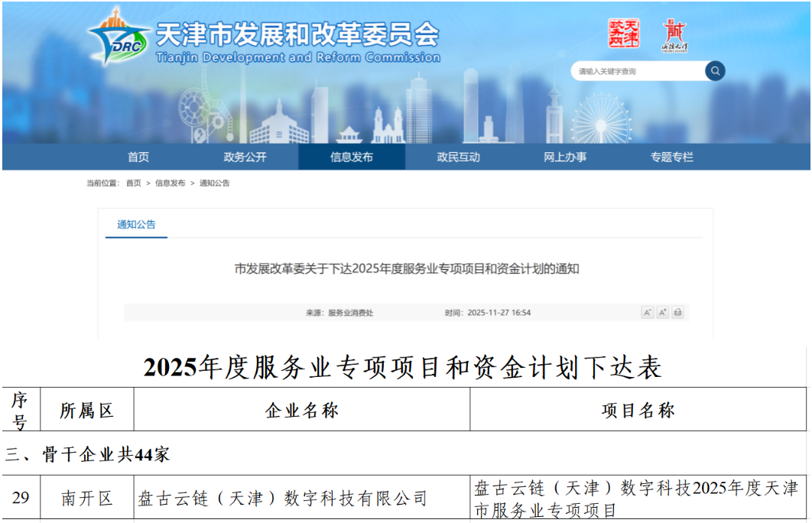The image size is (812, 523).
Task: Open the 专题专栏 navigation item
Action: pos(672,157)
